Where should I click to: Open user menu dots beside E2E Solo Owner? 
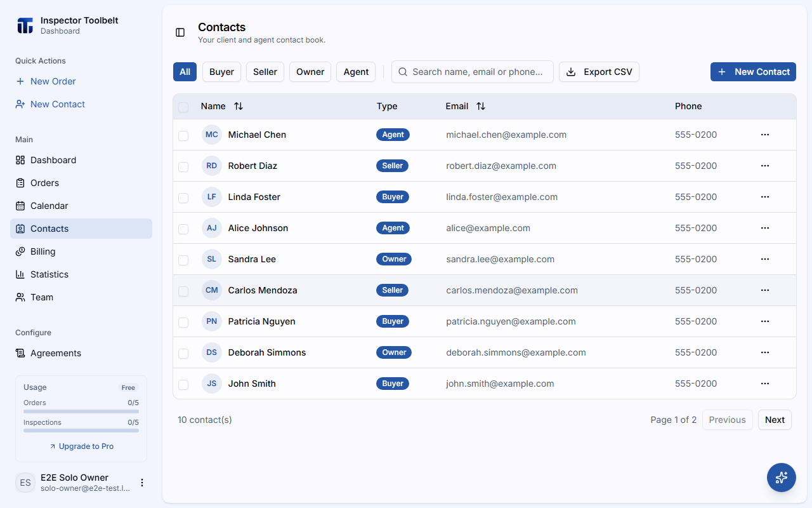[x=142, y=483]
